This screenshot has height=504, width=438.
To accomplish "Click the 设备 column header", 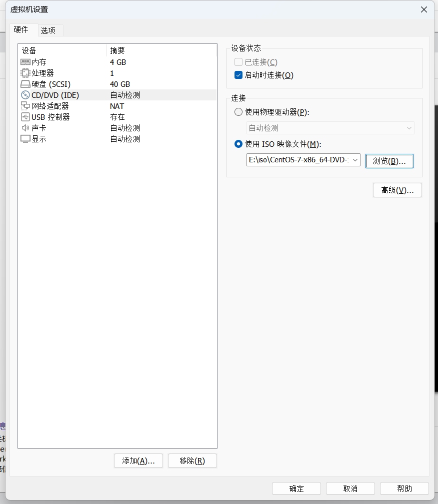I will (62, 50).
